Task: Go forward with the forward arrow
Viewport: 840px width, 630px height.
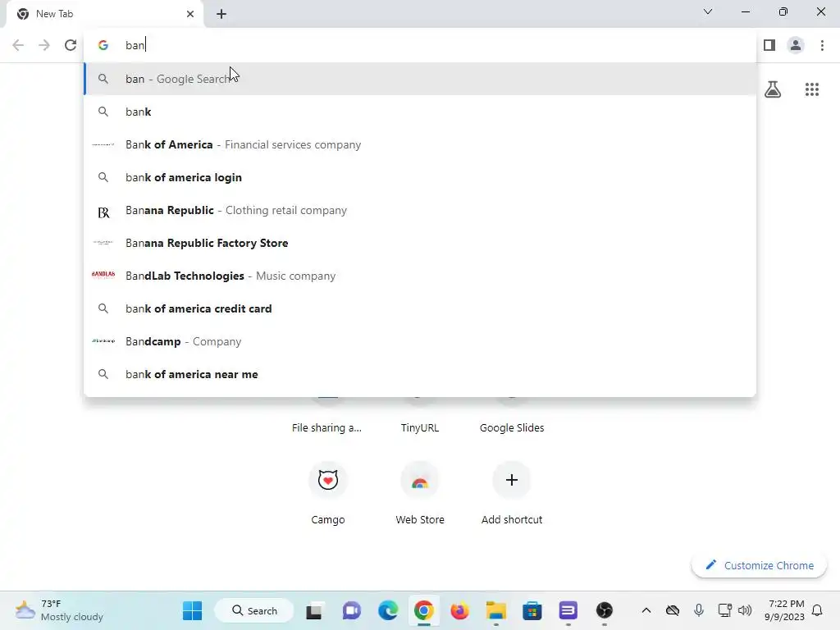Action: pyautogui.click(x=44, y=45)
